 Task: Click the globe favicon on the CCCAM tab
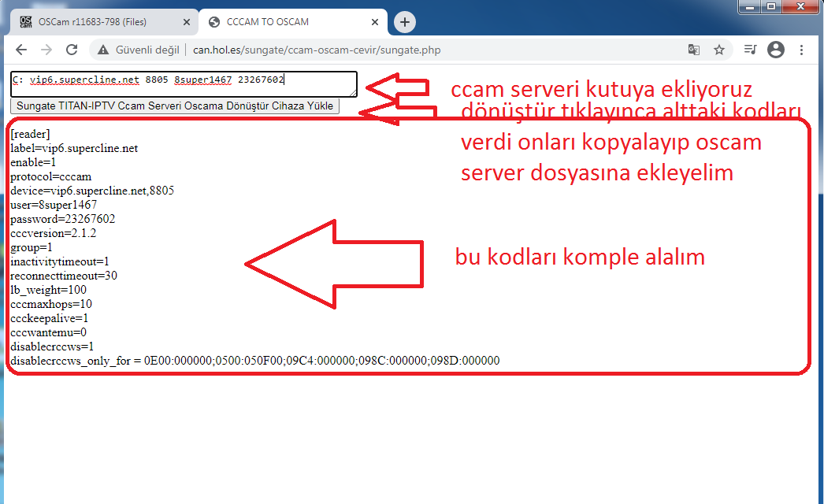[x=214, y=22]
